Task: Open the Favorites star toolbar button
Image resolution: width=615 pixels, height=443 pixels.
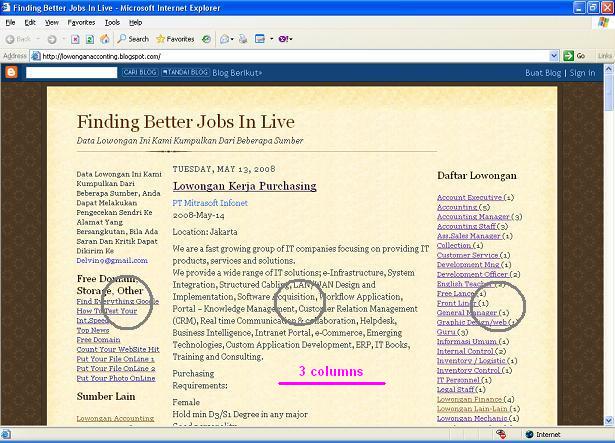Action: tap(175, 39)
